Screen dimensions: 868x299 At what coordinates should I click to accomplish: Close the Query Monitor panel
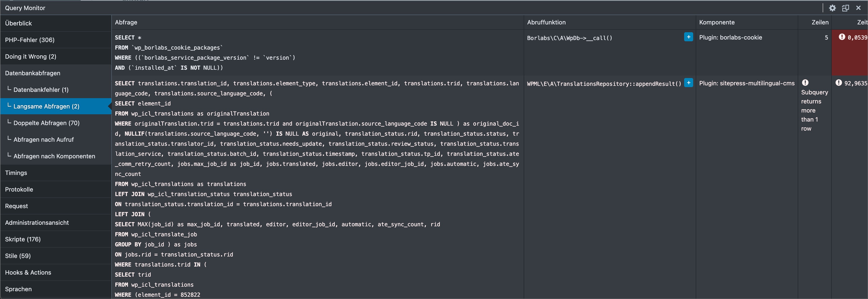tap(858, 8)
